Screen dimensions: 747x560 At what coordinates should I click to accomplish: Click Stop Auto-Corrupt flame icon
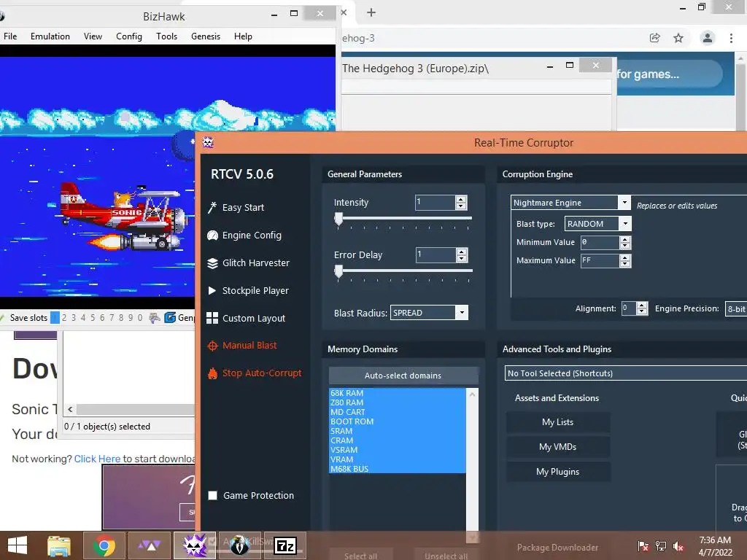(212, 373)
